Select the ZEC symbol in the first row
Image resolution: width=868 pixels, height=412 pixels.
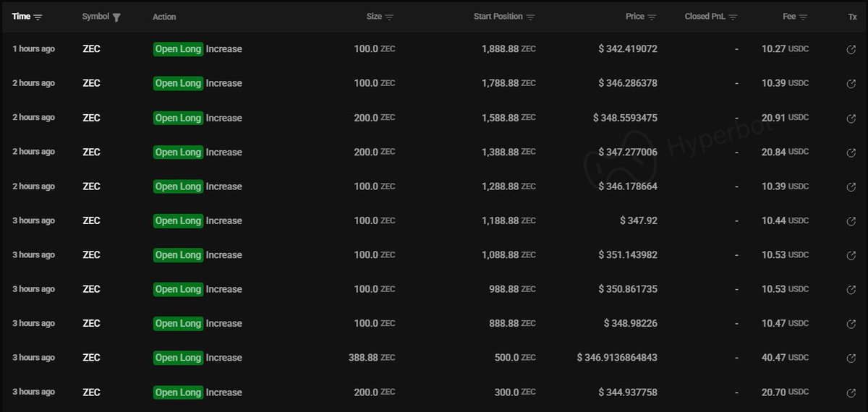click(91, 49)
